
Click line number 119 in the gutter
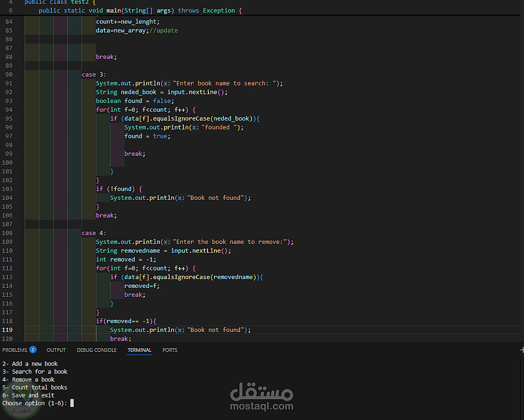tap(7, 330)
